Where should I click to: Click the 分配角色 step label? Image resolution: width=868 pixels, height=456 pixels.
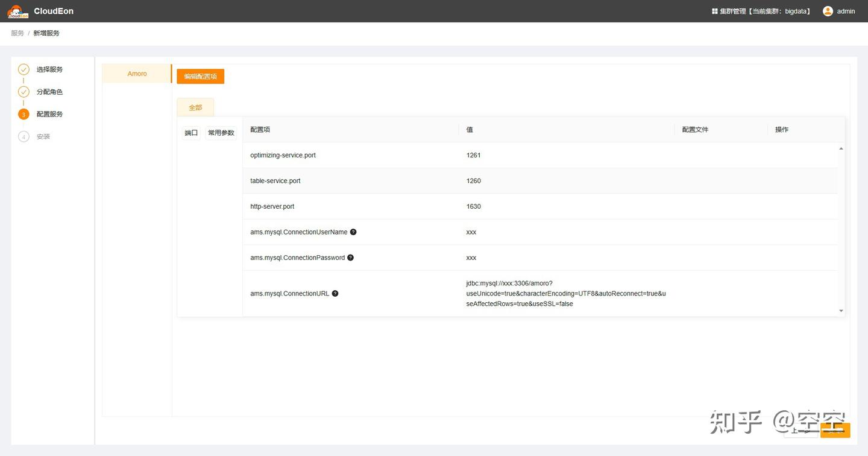click(49, 92)
